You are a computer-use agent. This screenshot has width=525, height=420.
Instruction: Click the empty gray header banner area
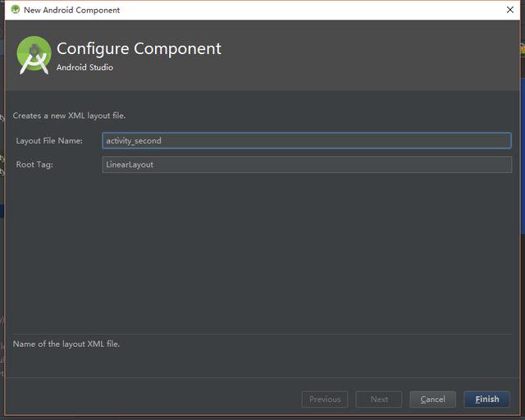pos(368,55)
